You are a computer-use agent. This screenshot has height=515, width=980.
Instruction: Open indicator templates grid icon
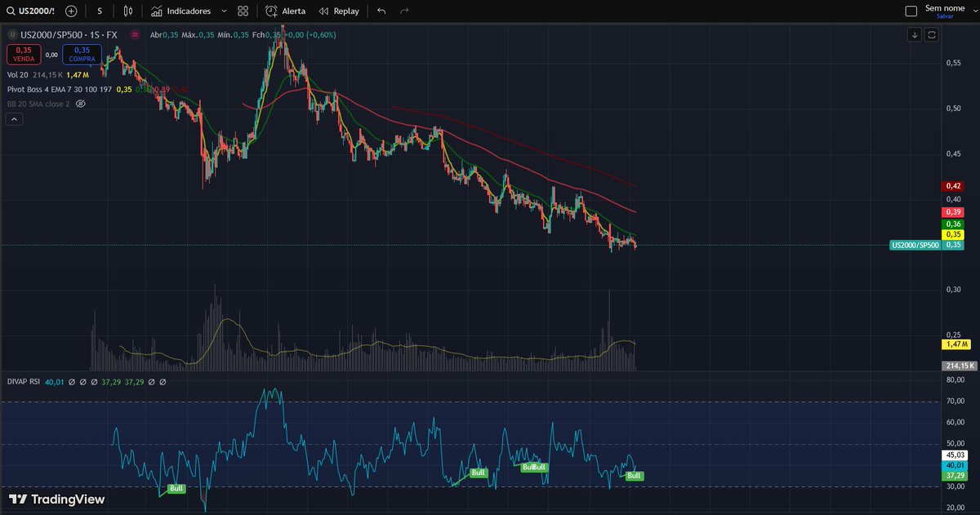coord(243,11)
